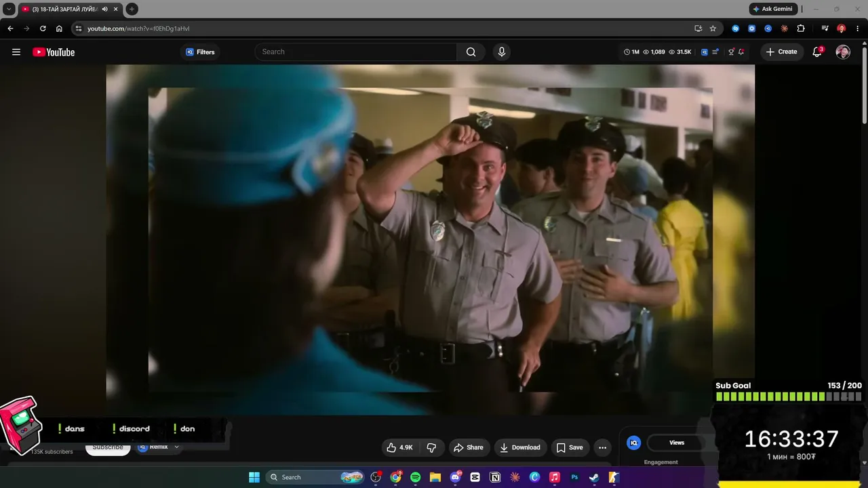Open Spotify from the taskbar
868x488 pixels.
tap(416, 477)
